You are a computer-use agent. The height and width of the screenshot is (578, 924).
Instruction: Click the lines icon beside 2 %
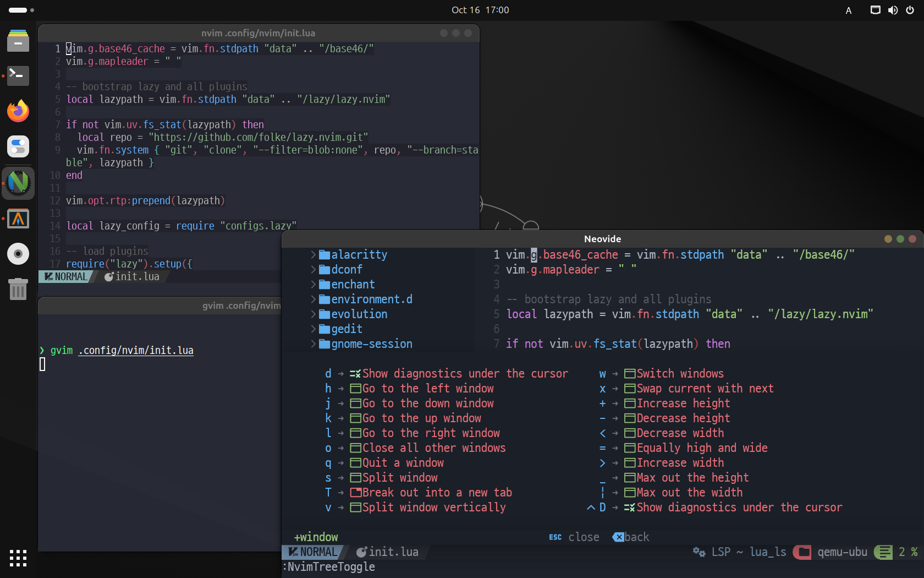[x=883, y=552]
